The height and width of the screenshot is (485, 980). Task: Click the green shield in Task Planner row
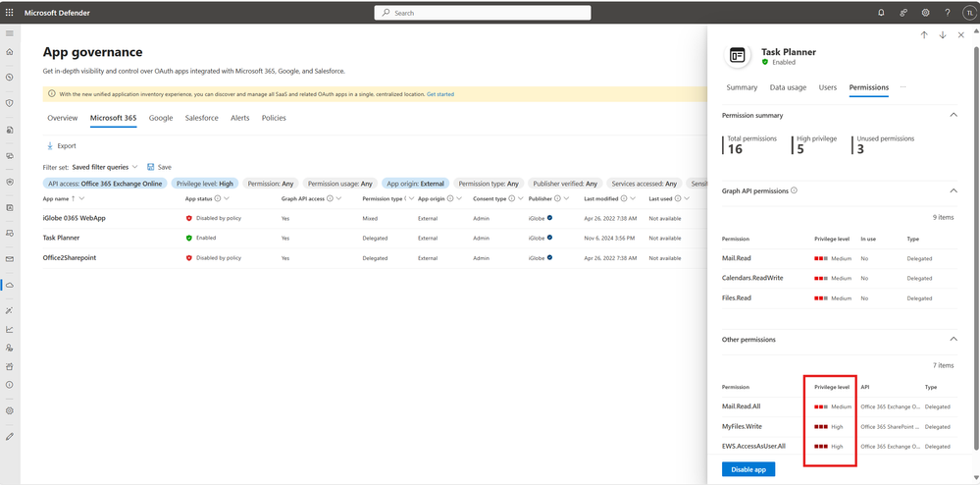(188, 238)
